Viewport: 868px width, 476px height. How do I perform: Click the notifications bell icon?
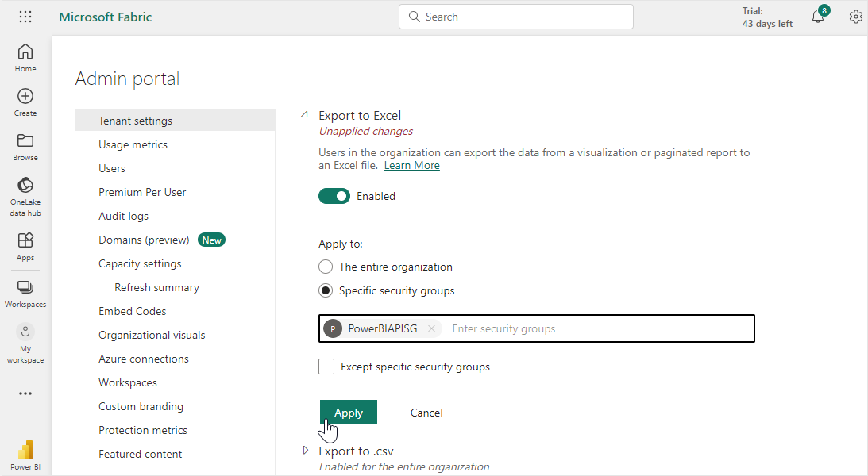(x=818, y=17)
